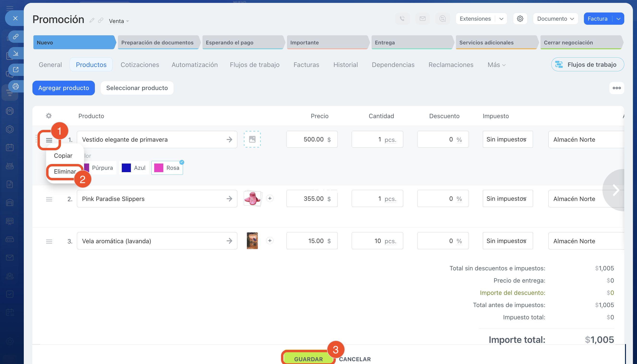Click the pencil edit icon next to Promoción
Viewport: 637px width, 364px height.
point(92,20)
